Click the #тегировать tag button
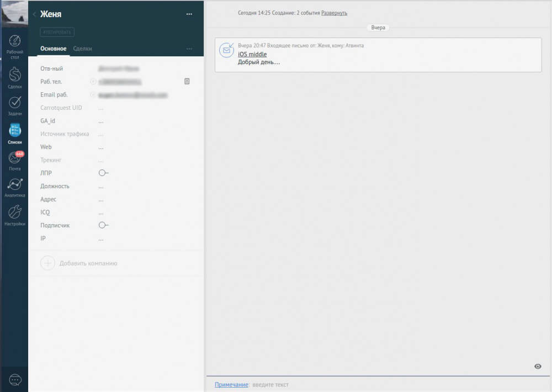 coord(57,32)
